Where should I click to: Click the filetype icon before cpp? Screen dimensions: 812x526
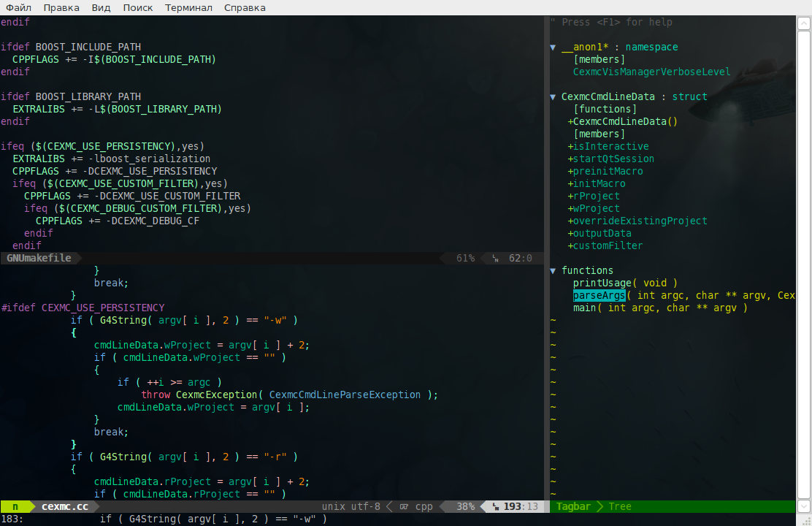[x=404, y=507]
